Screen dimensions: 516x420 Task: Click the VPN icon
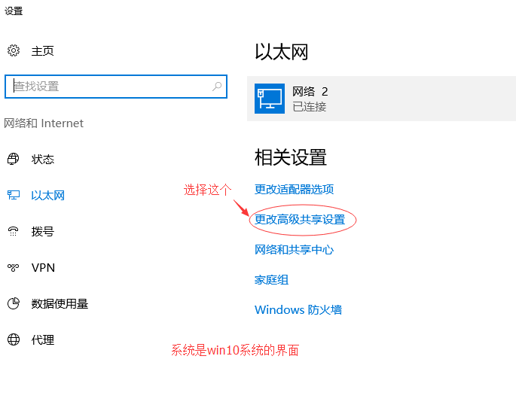(x=13, y=267)
